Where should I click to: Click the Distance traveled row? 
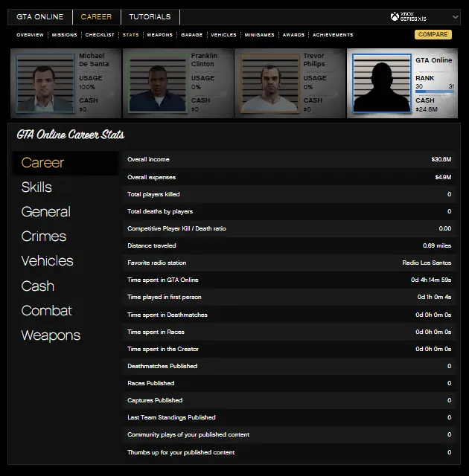click(x=290, y=245)
